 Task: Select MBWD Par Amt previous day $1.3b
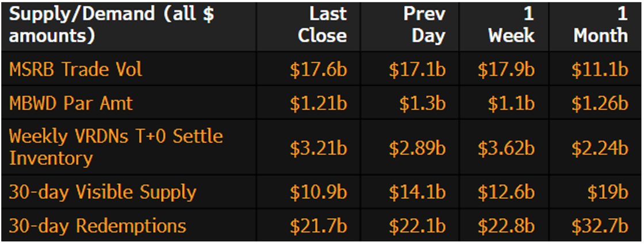(x=422, y=104)
